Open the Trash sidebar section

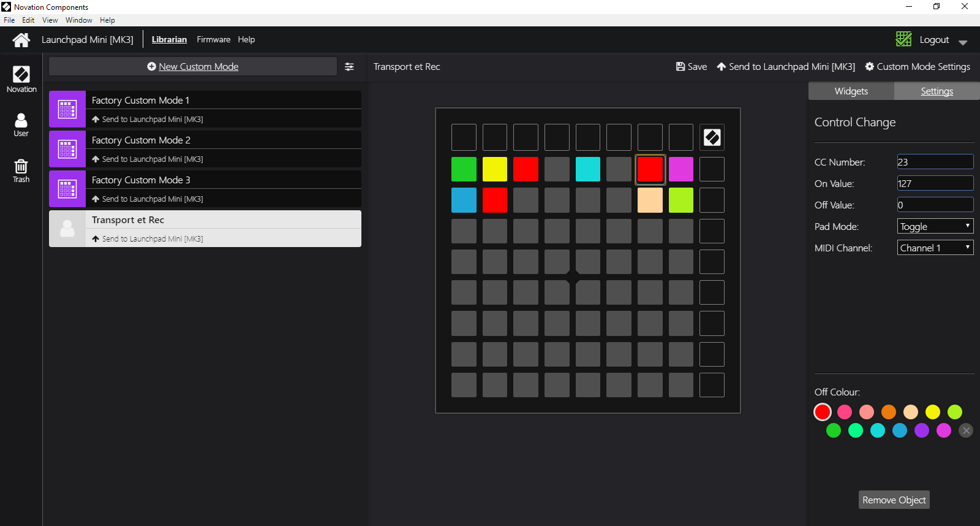(21, 171)
